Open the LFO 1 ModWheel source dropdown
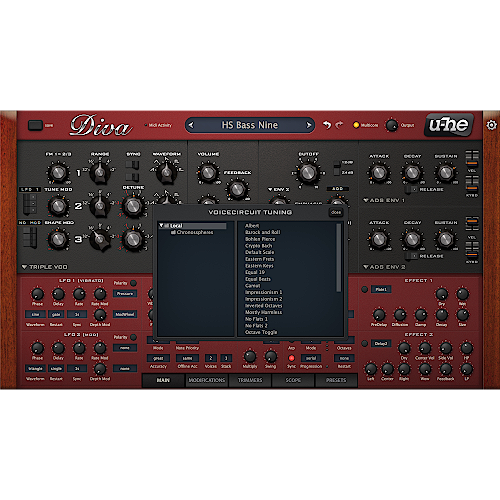 tap(125, 314)
